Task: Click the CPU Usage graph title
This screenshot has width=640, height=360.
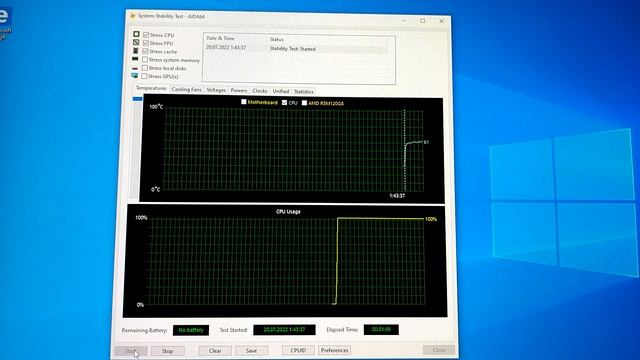Action: tap(288, 211)
